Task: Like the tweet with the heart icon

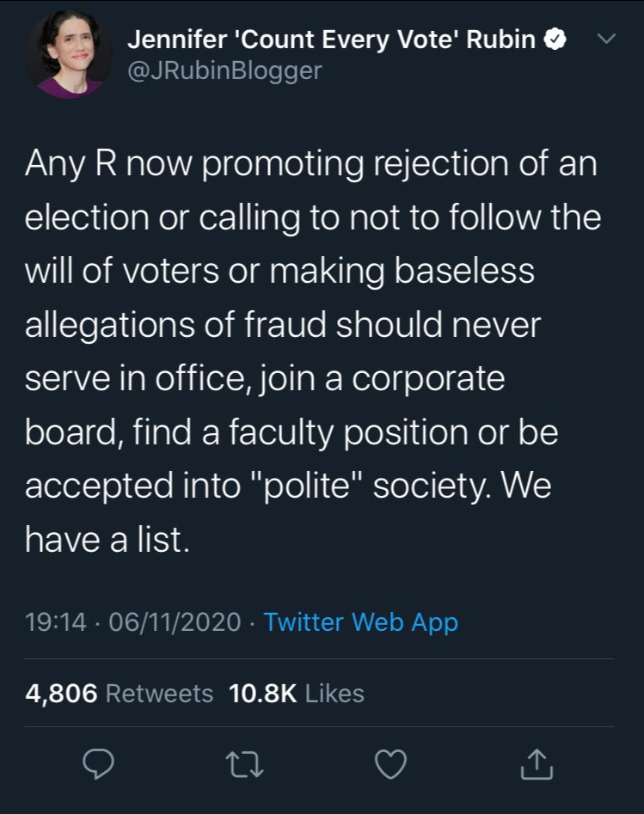Action: (x=391, y=763)
